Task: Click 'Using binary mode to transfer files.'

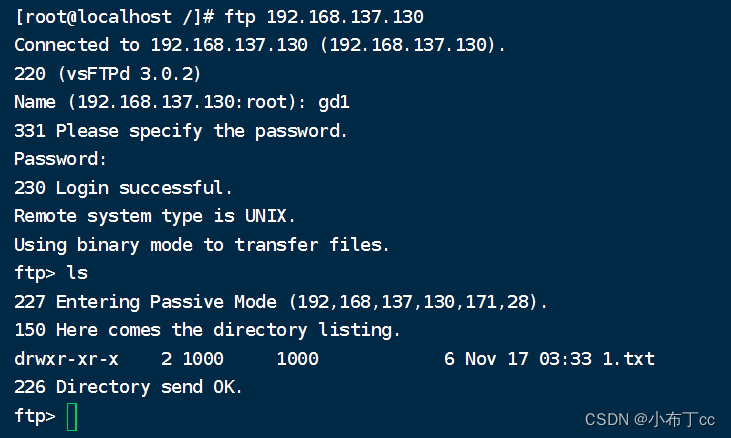Action: point(202,245)
